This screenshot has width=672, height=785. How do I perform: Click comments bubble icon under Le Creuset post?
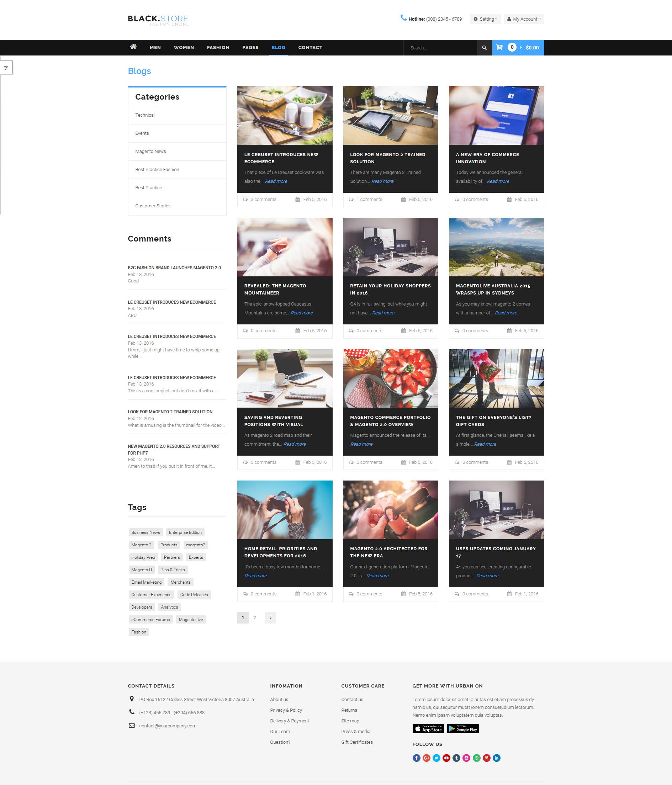245,199
